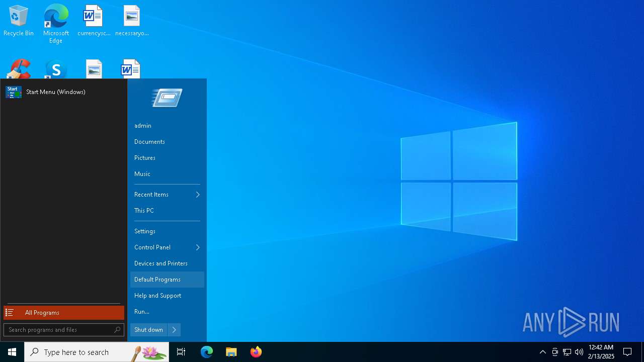The image size is (644, 362).
Task: Launch Firefox from the taskbar
Action: tap(256, 352)
